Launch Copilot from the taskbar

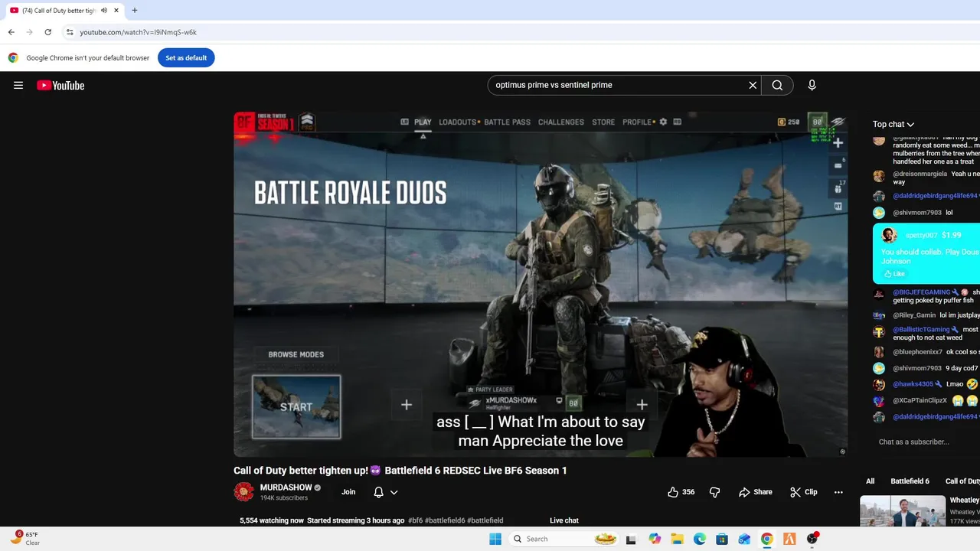[655, 539]
